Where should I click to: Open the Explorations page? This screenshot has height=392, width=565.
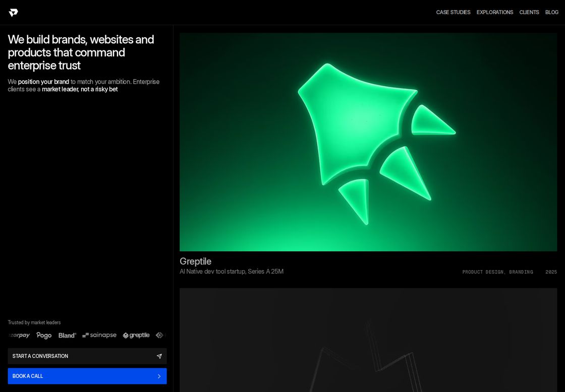pos(495,12)
